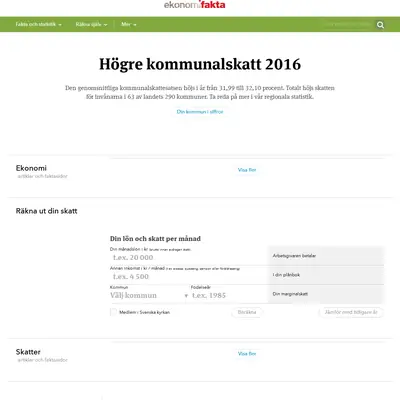The width and height of the screenshot is (400, 400).
Task: Click the search magnifier icon
Action: pos(380,25)
